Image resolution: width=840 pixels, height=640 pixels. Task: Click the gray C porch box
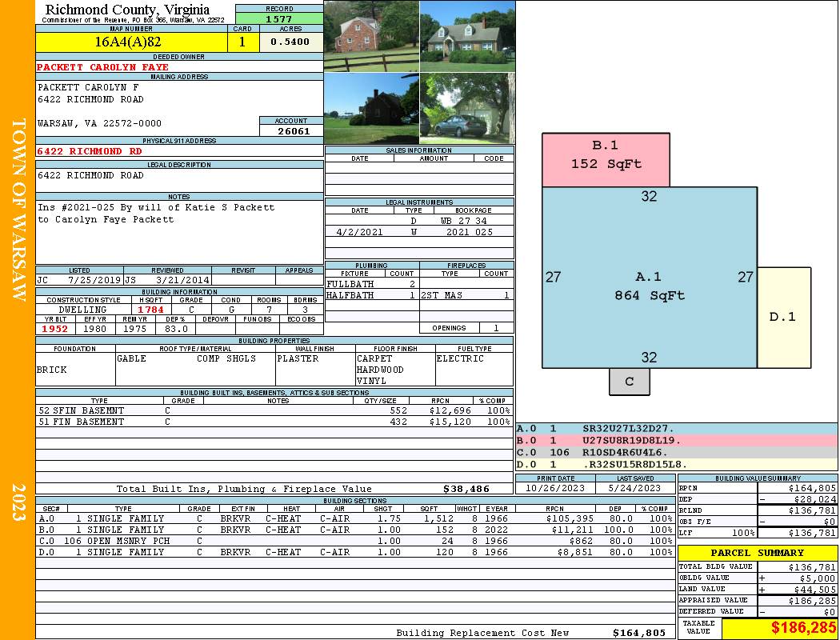tap(629, 382)
